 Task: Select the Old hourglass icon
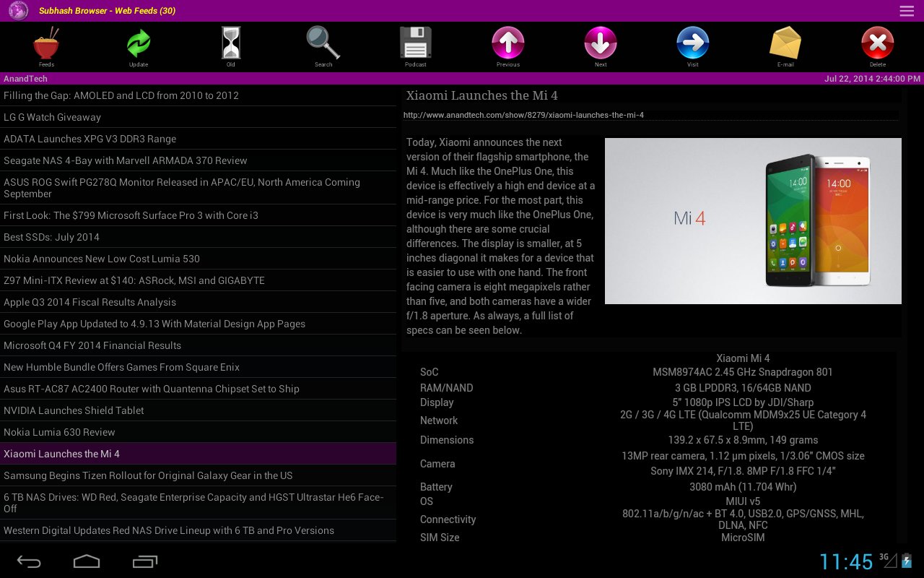[x=231, y=43]
